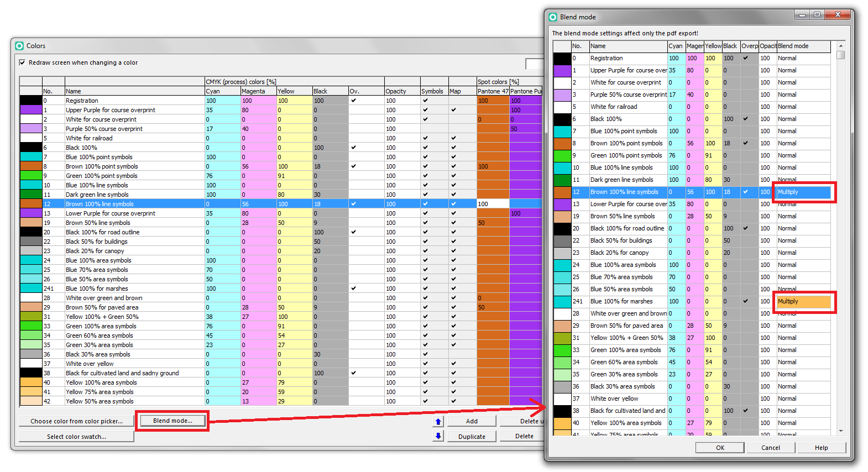Toggle Overprint for Registration in Blend mode dialog
868x472 pixels.
tap(745, 58)
